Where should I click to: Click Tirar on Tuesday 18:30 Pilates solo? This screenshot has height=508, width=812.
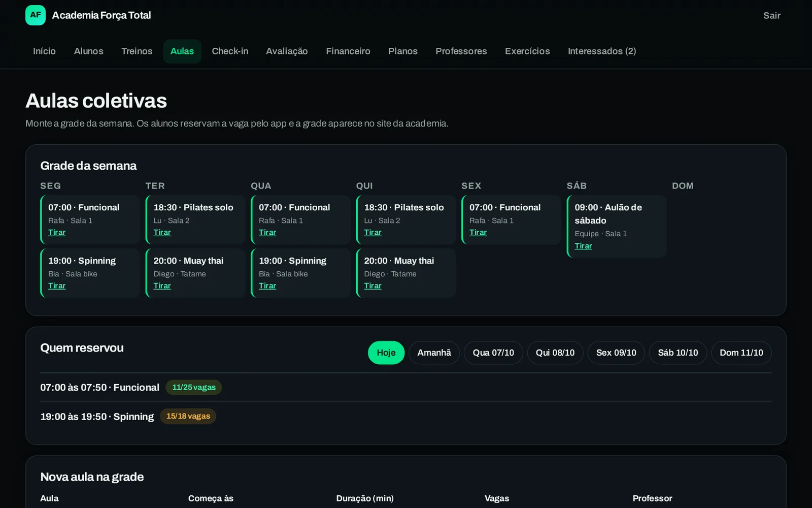click(x=162, y=232)
